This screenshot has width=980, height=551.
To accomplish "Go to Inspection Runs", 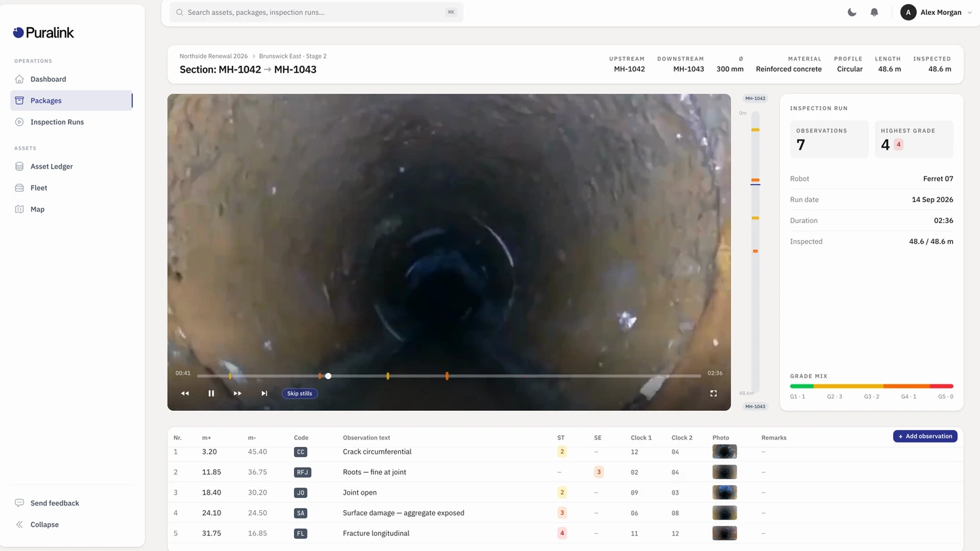I will [71, 122].
